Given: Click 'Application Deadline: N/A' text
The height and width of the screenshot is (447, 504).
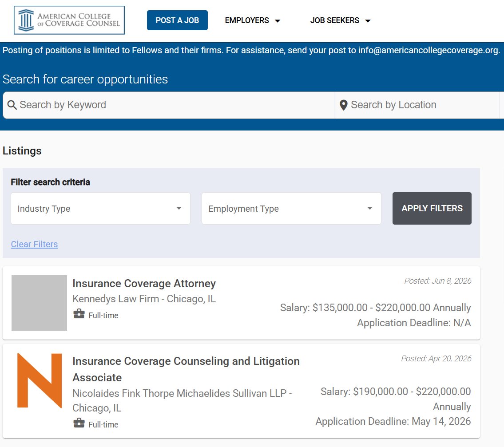Looking at the screenshot, I should [x=414, y=323].
